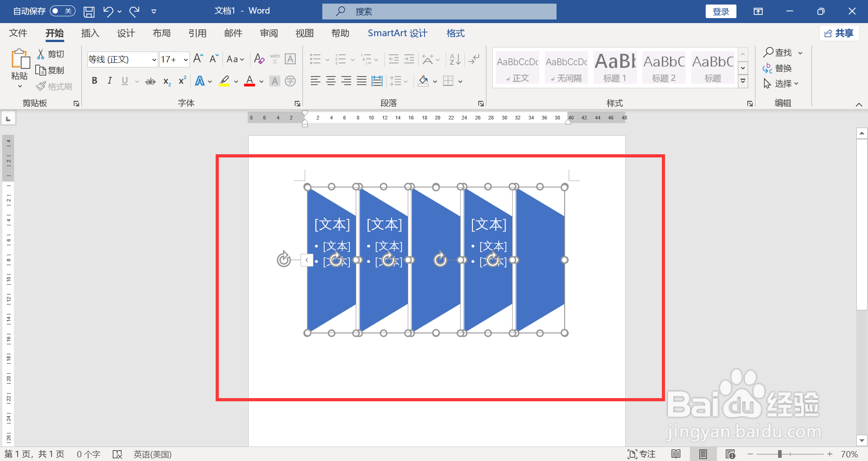Open the font name dropdown
The height and width of the screenshot is (461, 868).
click(x=154, y=60)
